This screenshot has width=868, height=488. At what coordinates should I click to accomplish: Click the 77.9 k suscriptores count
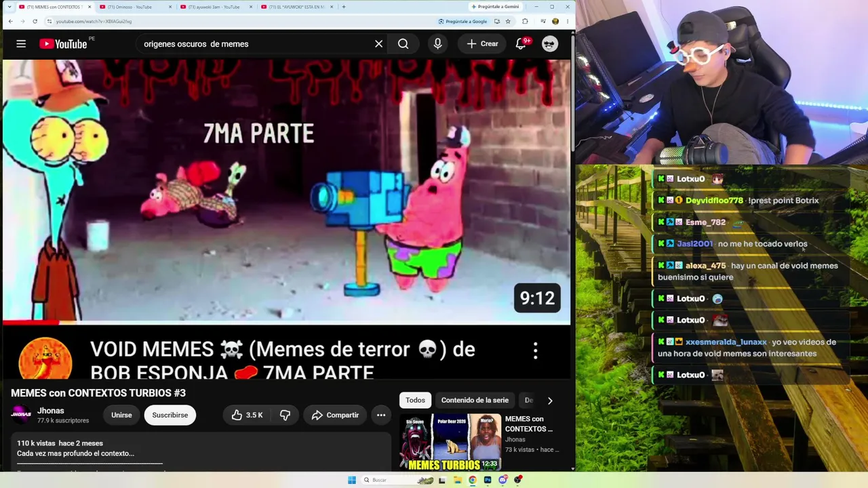[63, 421]
